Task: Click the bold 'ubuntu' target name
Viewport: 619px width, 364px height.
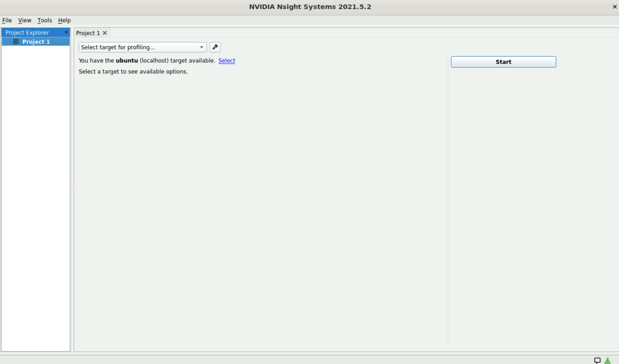Action: click(x=127, y=61)
